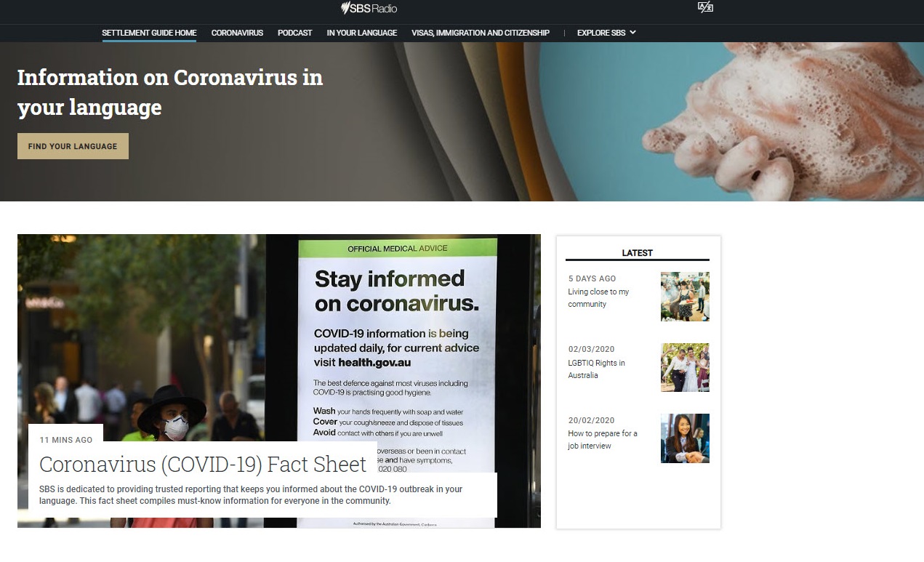
Task: Open the Coronavirus (COVID-19) Fact Sheet article
Action: click(x=204, y=464)
